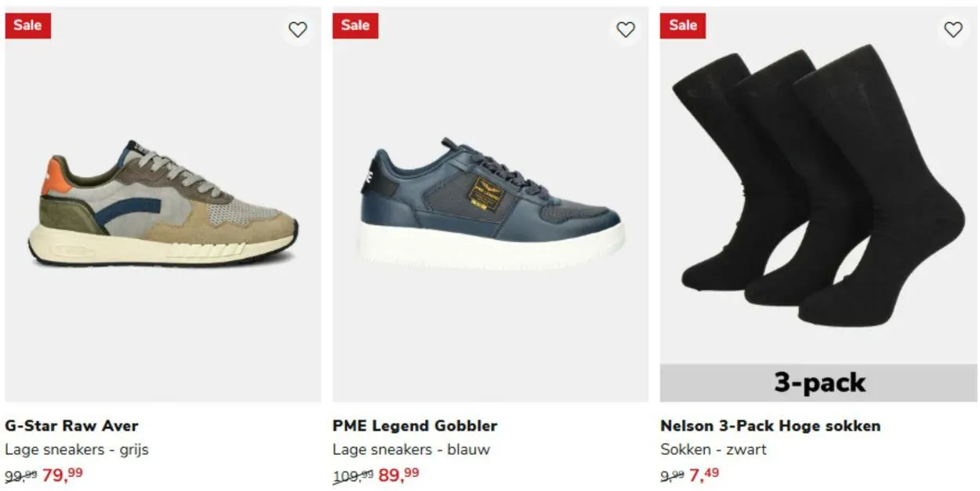The width and height of the screenshot is (980, 491).
Task: Open the grey G-Star sneaker image
Action: [163, 205]
